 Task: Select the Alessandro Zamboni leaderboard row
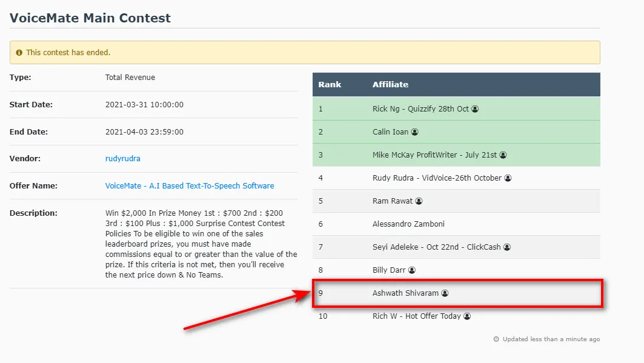click(456, 224)
